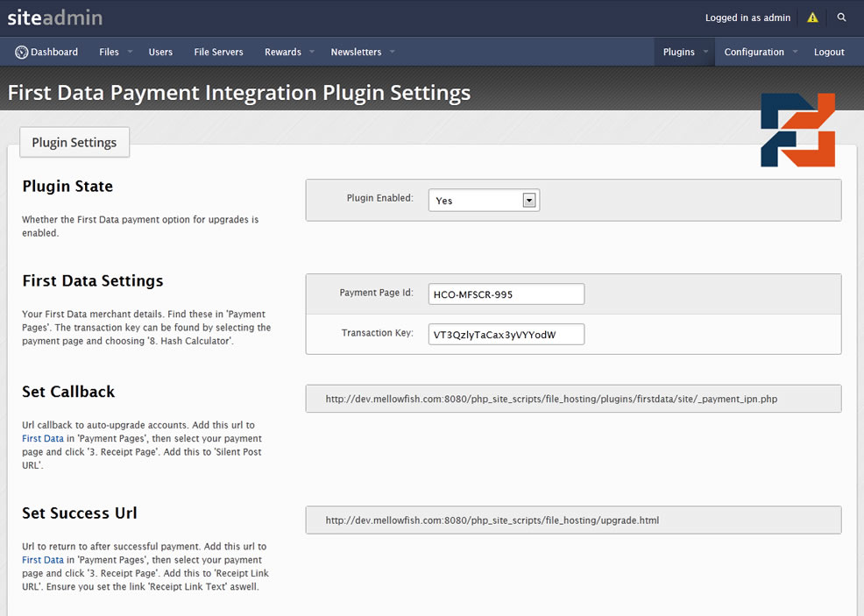The width and height of the screenshot is (864, 616).
Task: Open the Users page
Action: click(x=160, y=52)
